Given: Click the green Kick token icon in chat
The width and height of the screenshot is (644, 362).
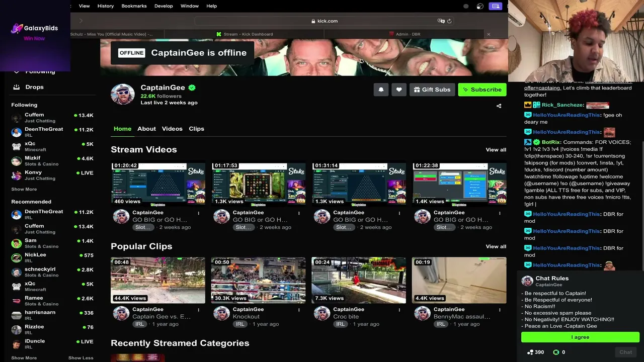Looking at the screenshot, I should pyautogui.click(x=556, y=352).
